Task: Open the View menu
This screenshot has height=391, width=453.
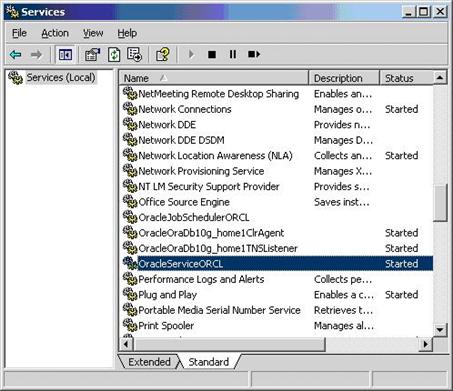Action: pos(93,33)
